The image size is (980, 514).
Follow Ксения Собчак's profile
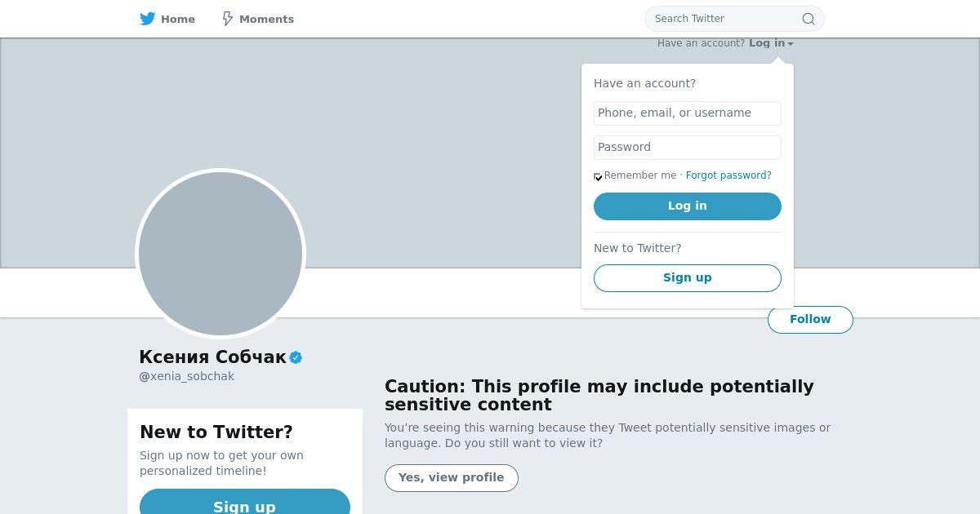pos(810,320)
